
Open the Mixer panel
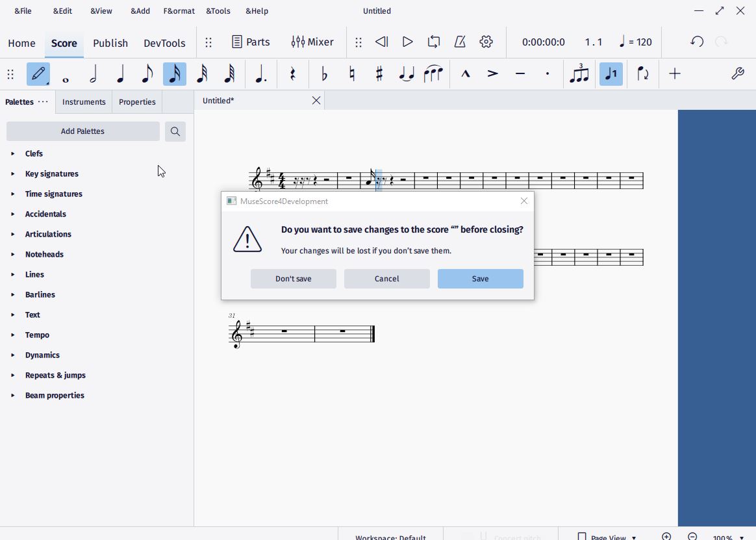click(x=312, y=42)
